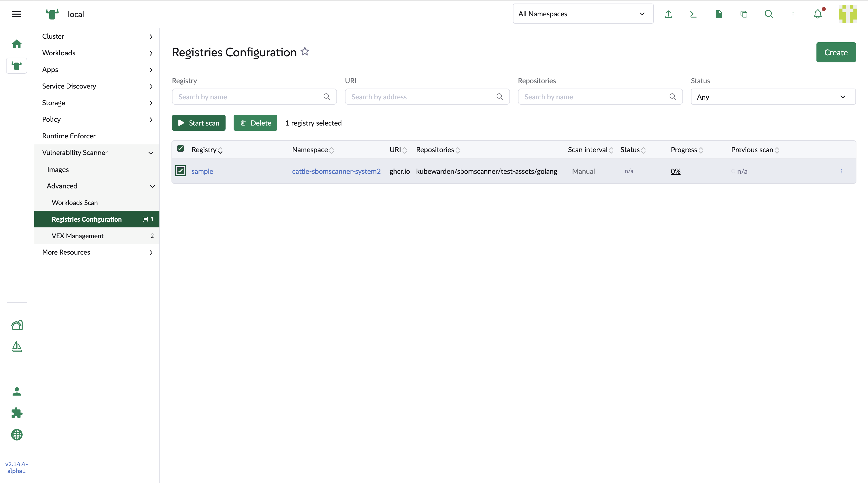Viewport: 868px width, 483px height.
Task: Open the sample row actions menu
Action: point(841,171)
